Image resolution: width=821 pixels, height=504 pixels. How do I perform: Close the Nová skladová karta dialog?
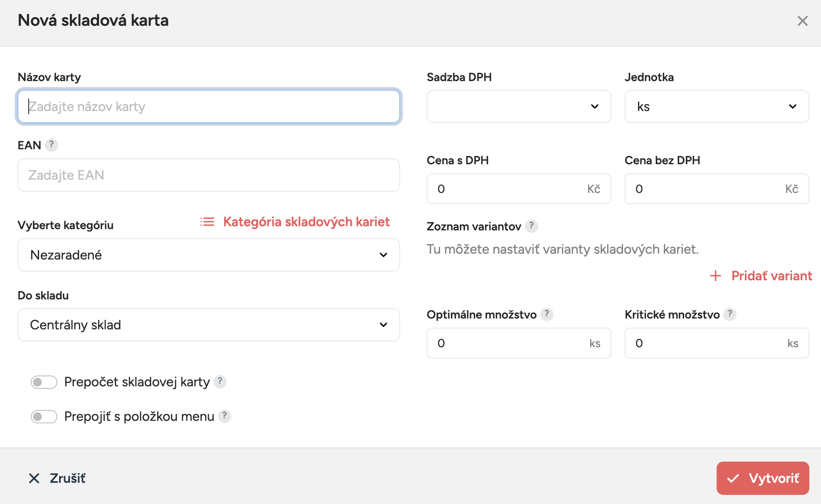point(802,21)
